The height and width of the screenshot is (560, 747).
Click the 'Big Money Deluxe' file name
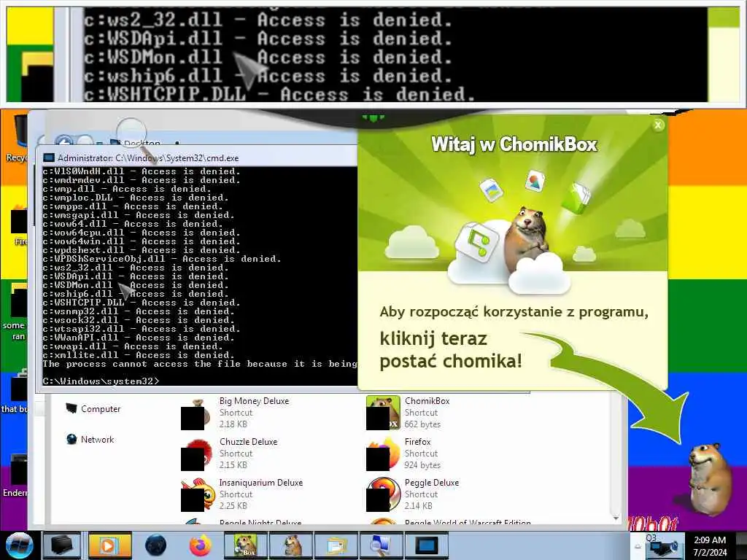(254, 401)
